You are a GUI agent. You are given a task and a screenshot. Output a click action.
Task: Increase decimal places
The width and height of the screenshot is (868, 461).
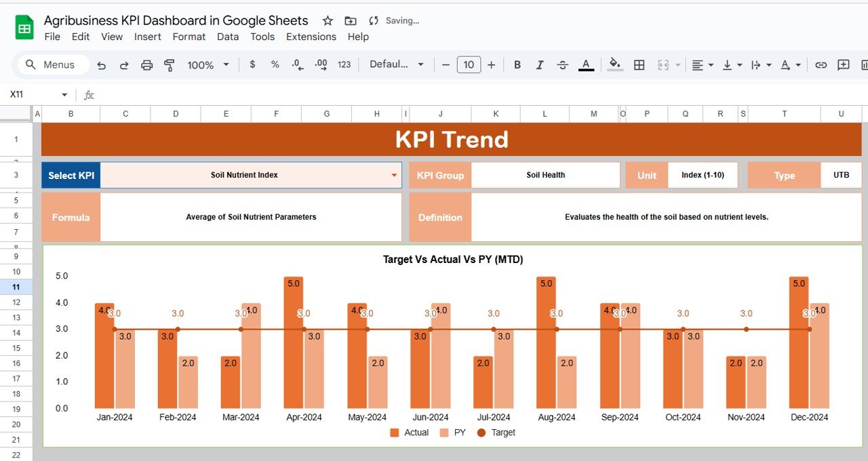[321, 64]
